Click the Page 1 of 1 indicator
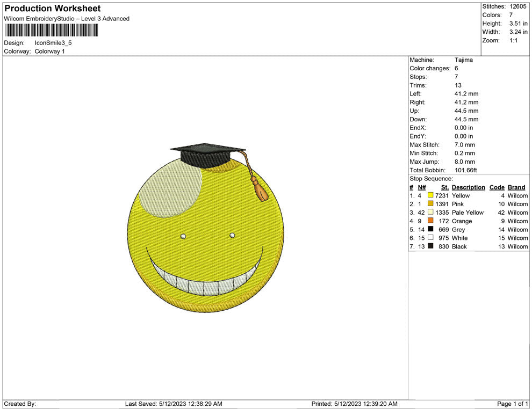This screenshot has height=409, width=532. tap(513, 404)
